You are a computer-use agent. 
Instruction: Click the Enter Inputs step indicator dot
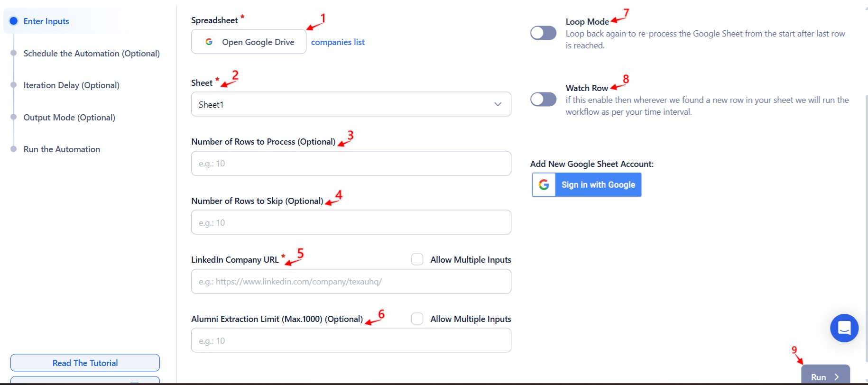click(14, 21)
